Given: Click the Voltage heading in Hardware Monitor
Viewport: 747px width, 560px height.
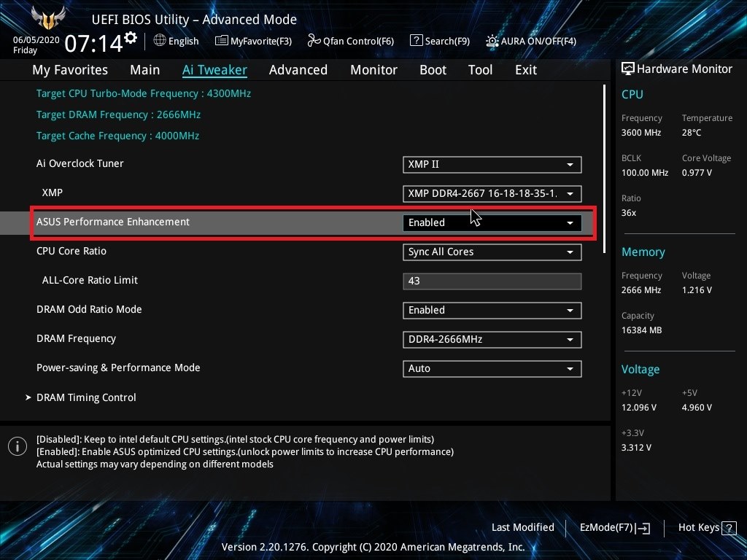Looking at the screenshot, I should point(640,370).
